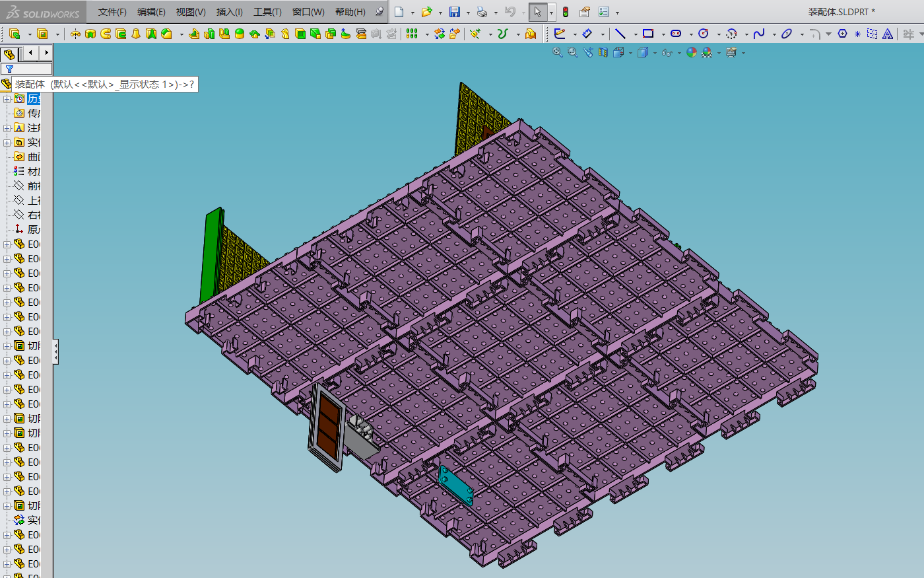Click the left tab scroll arrow
This screenshot has height=578, width=924.
30,53
